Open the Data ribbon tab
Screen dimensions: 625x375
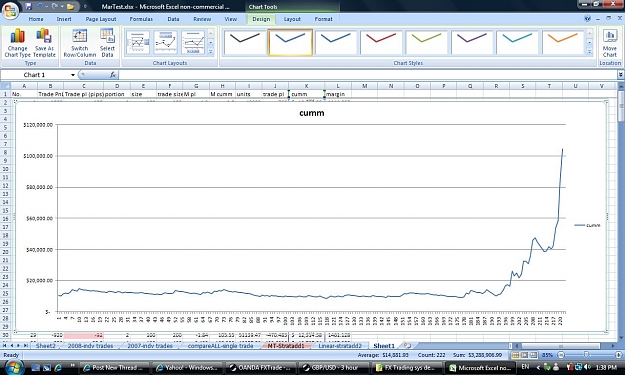(173, 19)
